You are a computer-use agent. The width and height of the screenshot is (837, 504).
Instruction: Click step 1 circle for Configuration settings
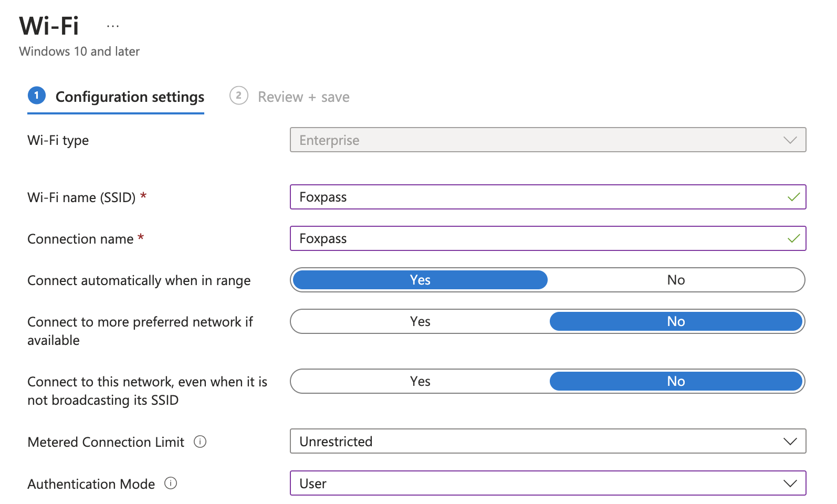point(37,96)
